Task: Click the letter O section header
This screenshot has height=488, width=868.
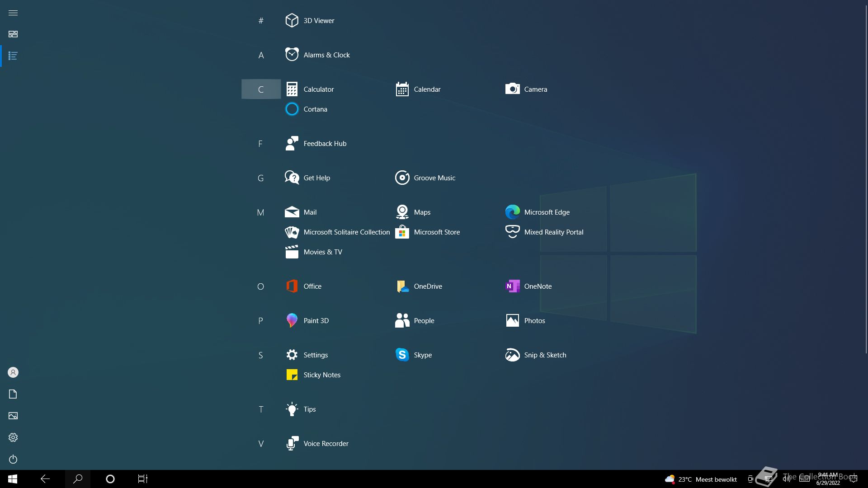Action: pyautogui.click(x=261, y=286)
